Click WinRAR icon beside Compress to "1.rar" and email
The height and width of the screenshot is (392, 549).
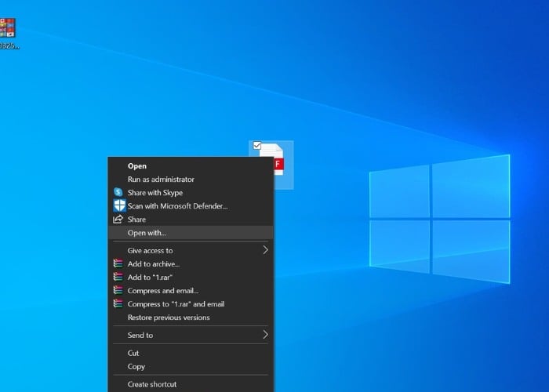pyautogui.click(x=118, y=303)
